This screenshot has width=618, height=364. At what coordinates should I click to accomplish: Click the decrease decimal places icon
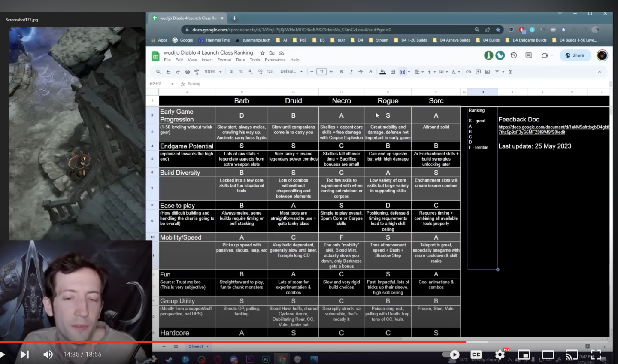(x=250, y=72)
